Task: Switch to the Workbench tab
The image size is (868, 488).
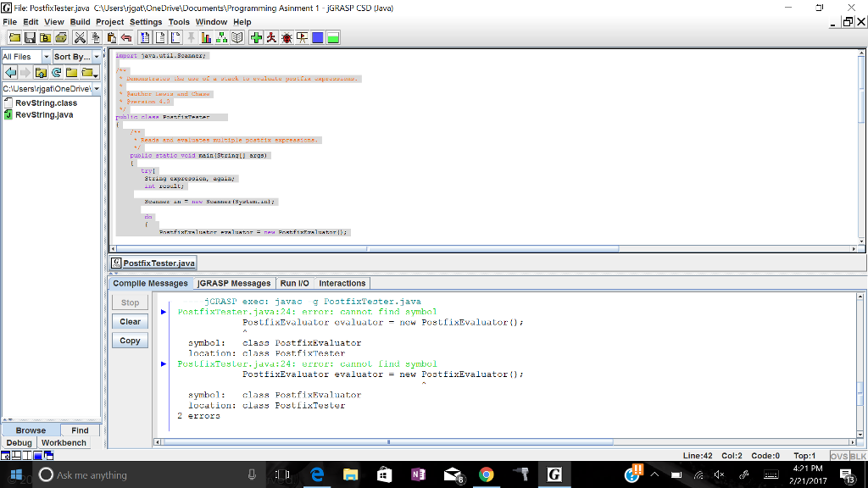Action: [x=64, y=442]
